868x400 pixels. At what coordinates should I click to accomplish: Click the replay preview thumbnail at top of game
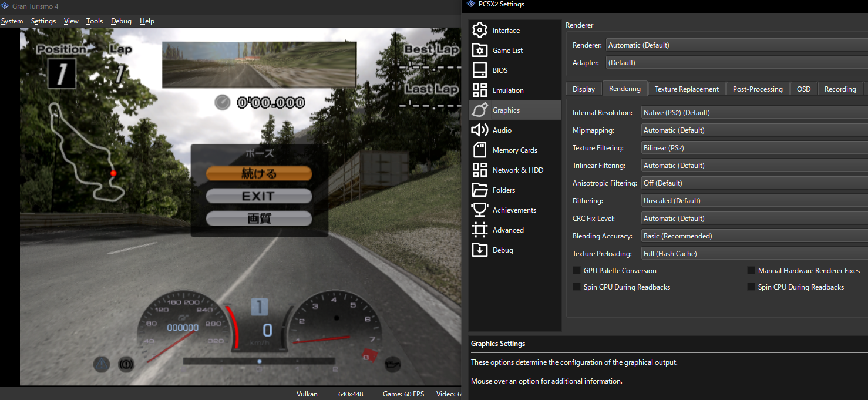[259, 65]
